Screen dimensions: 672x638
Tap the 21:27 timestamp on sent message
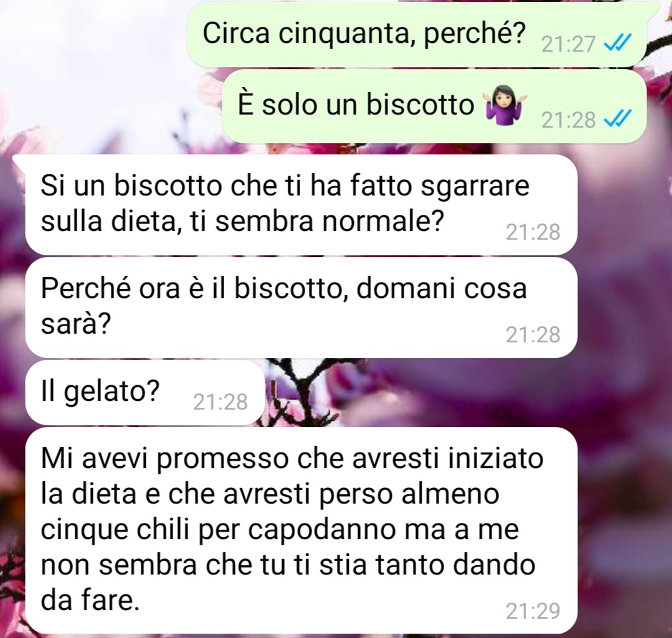click(568, 44)
